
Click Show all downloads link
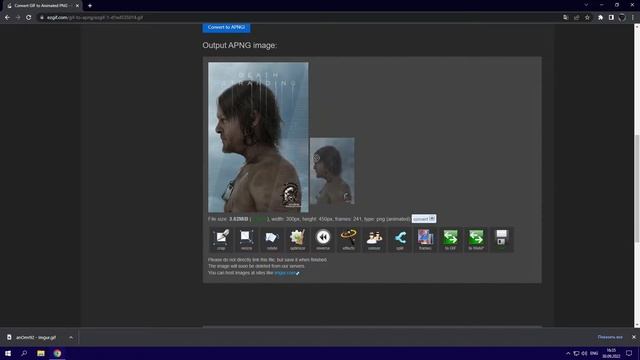click(610, 337)
